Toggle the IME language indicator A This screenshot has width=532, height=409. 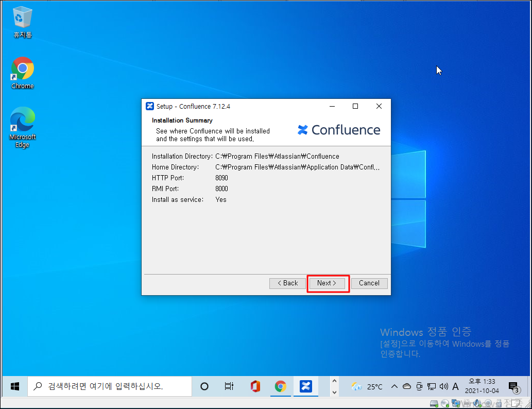[x=456, y=386]
